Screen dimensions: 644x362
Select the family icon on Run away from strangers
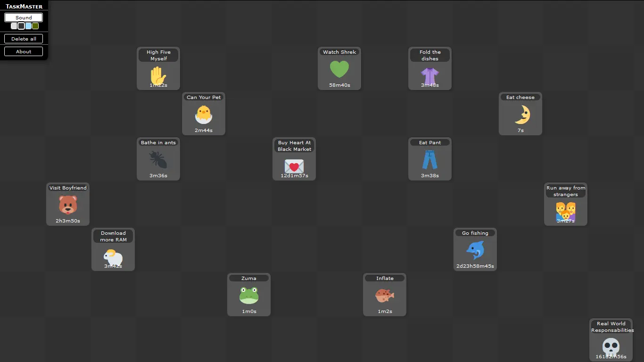[x=566, y=211]
